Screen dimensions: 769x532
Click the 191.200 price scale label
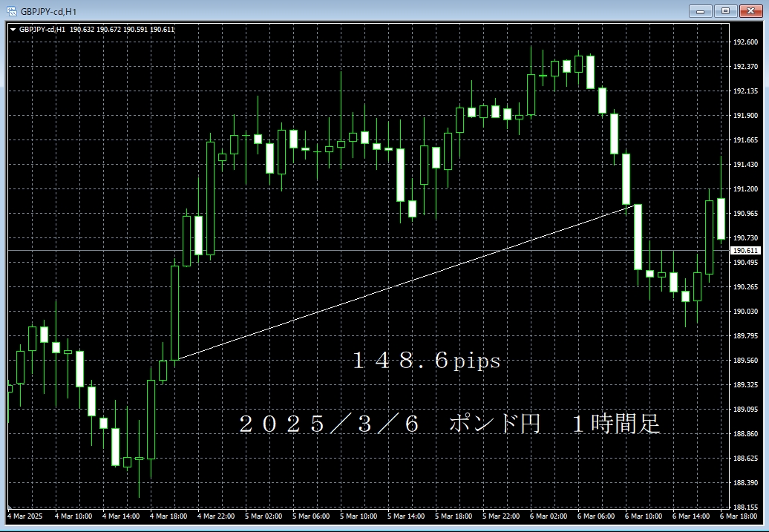pos(745,189)
